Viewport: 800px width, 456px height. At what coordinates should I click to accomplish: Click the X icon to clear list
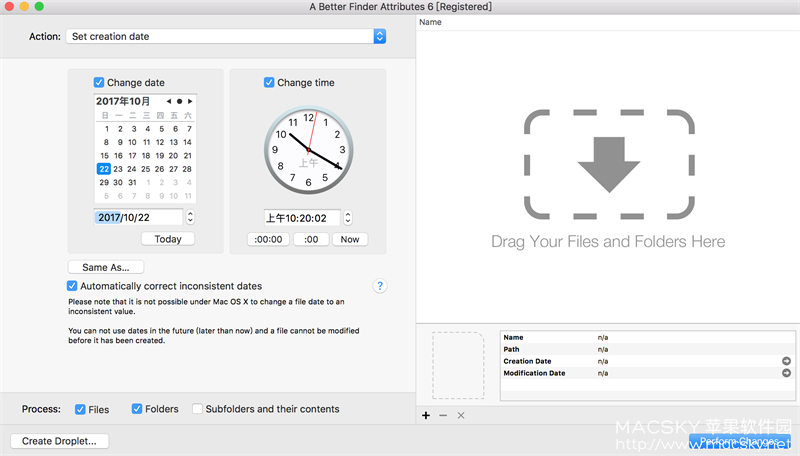click(x=461, y=415)
